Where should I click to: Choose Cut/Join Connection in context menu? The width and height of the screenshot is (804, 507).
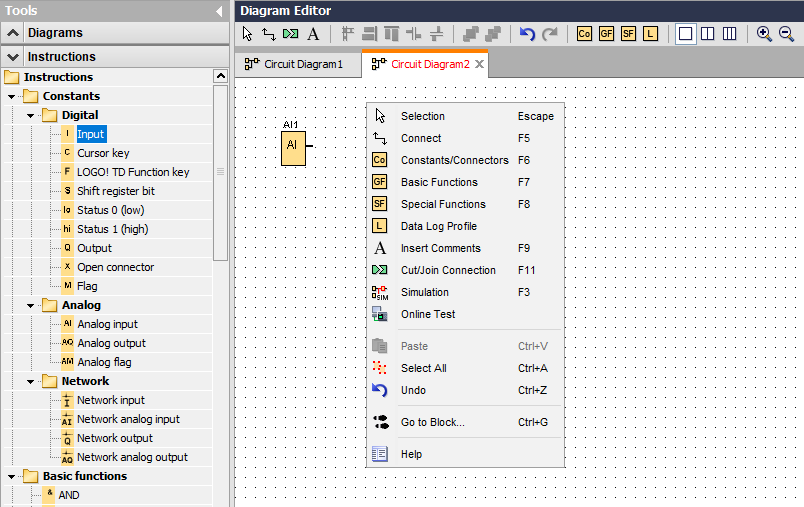[x=466, y=271]
